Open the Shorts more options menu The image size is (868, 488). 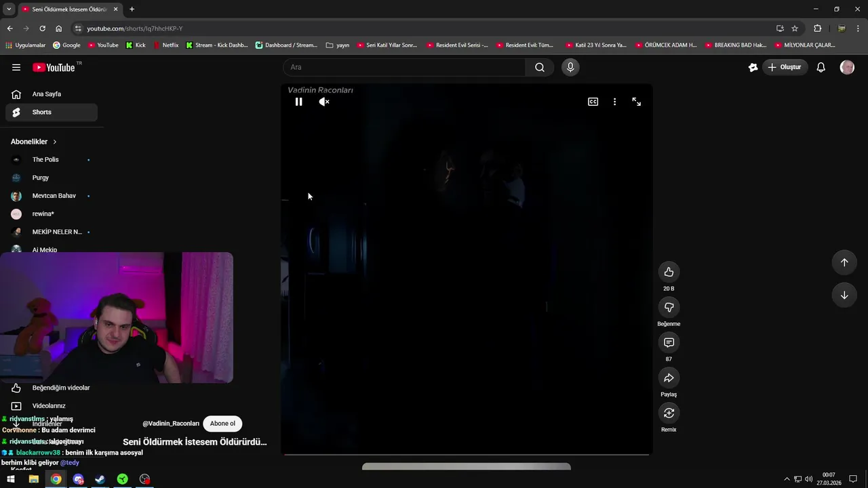[614, 102]
